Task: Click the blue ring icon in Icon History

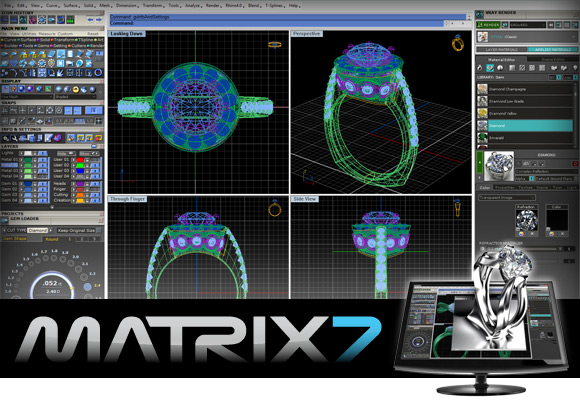Action: [x=61, y=19]
